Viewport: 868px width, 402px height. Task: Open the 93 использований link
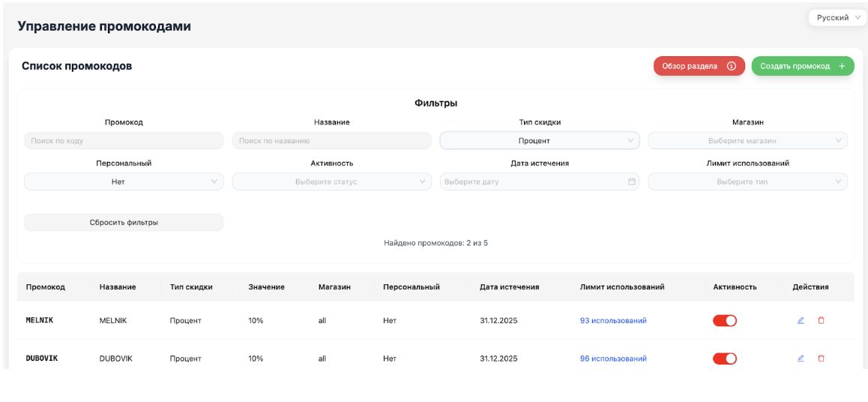pos(613,320)
